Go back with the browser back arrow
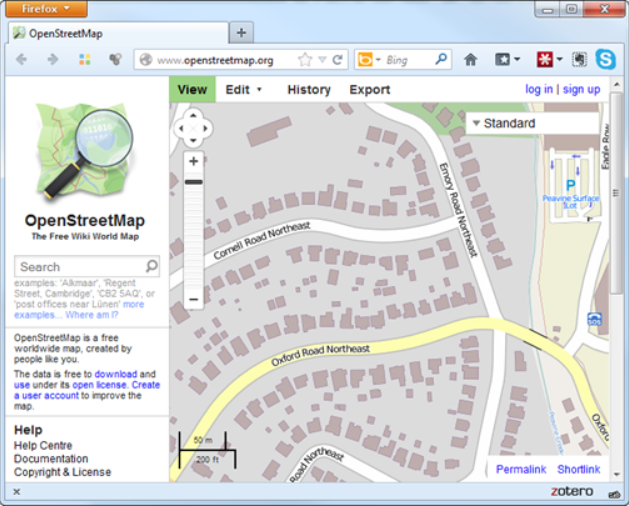Screen dimensions: 629x506 click(22, 60)
